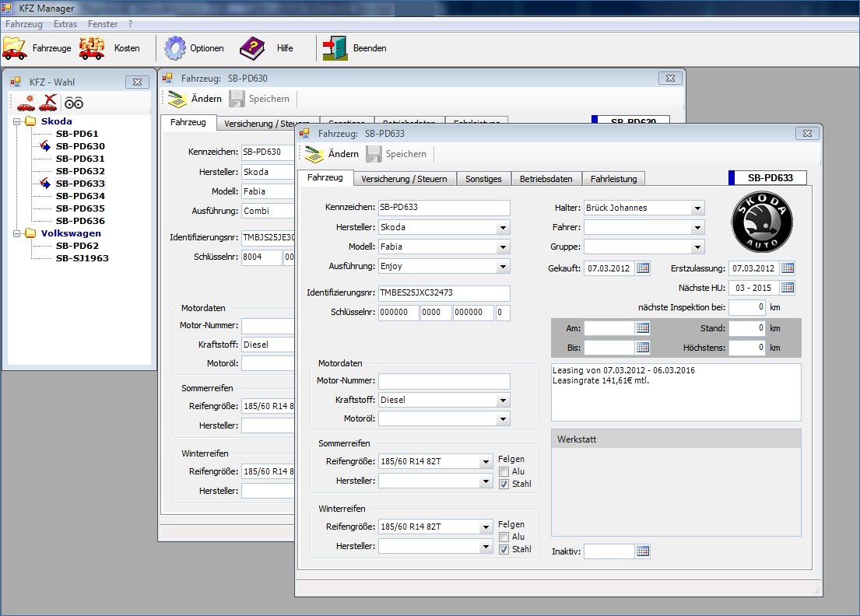Enable the Alu checkbox under Sommerreifen

pos(504,472)
